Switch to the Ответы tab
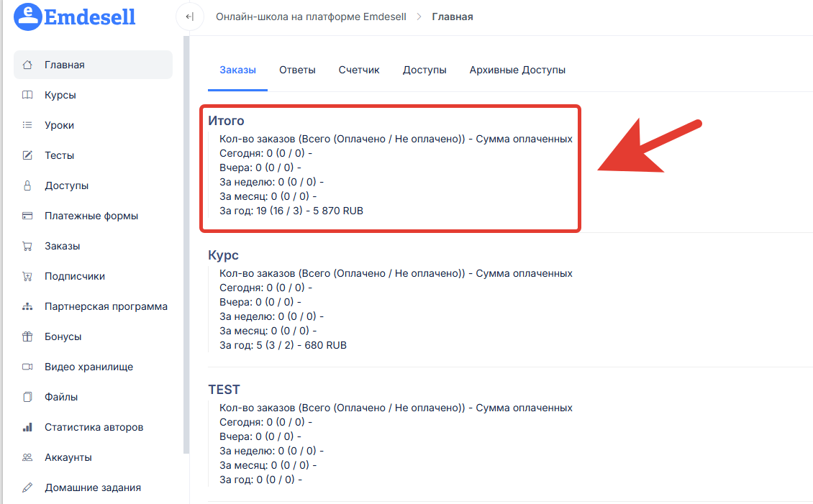Viewport: 813px width, 504px height. (x=297, y=70)
